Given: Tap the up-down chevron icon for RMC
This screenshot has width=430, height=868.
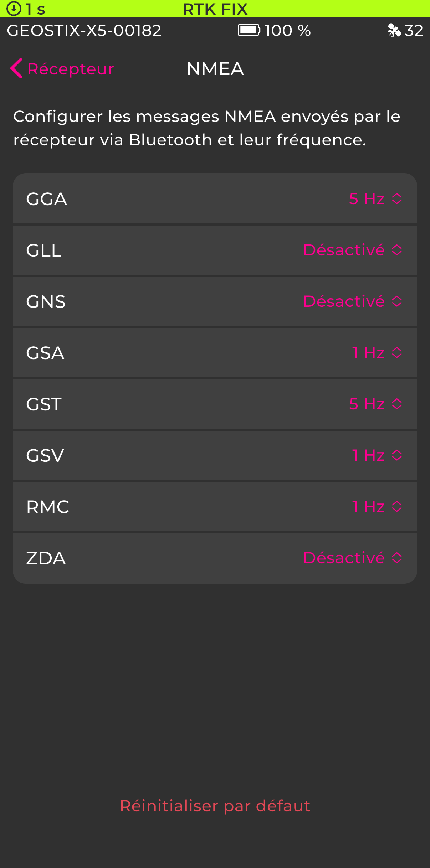Looking at the screenshot, I should tap(397, 507).
